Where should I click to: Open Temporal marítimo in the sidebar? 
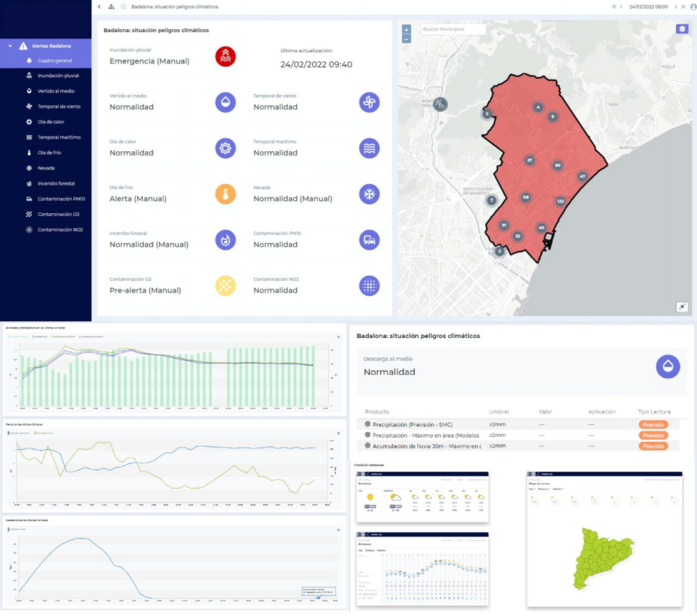(59, 137)
